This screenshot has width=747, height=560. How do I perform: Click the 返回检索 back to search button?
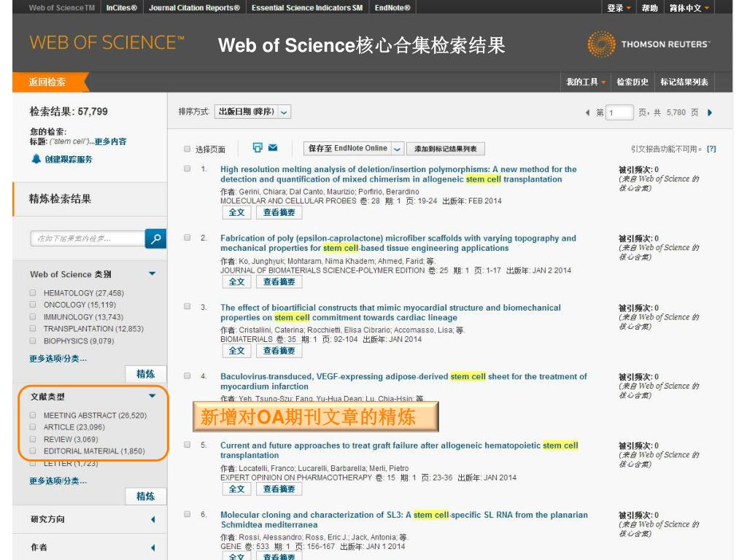47,82
